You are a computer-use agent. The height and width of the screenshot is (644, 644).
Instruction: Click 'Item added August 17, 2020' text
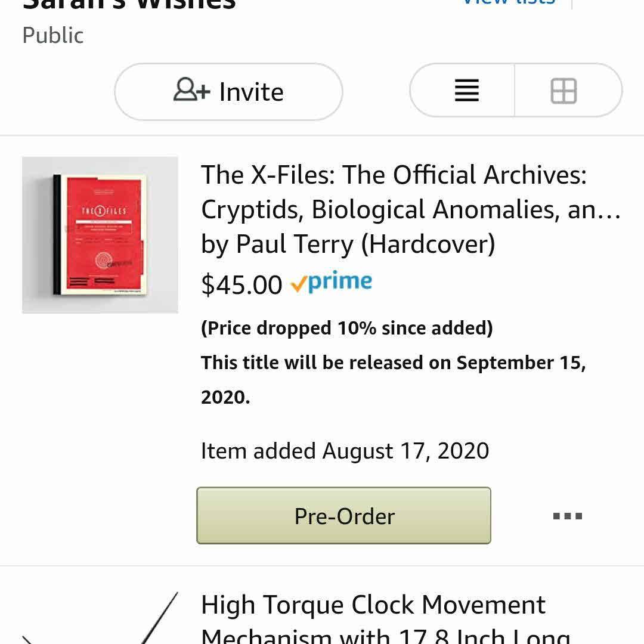pyautogui.click(x=345, y=451)
